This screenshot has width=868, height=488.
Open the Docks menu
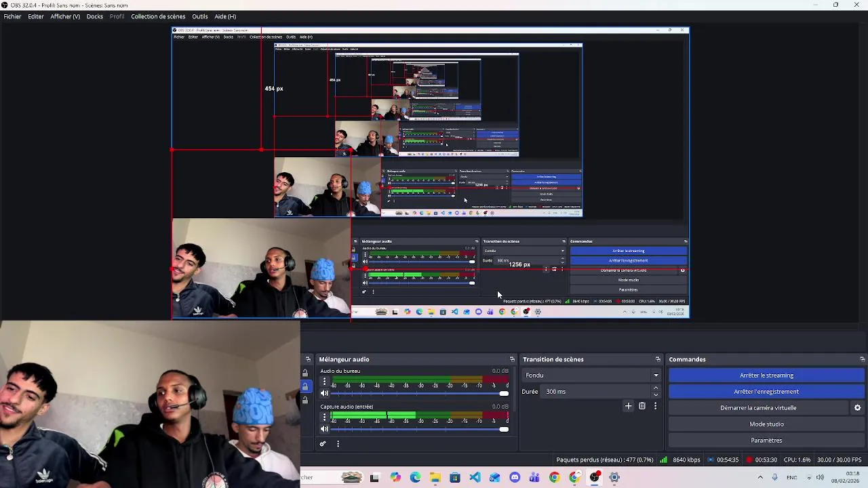click(95, 16)
